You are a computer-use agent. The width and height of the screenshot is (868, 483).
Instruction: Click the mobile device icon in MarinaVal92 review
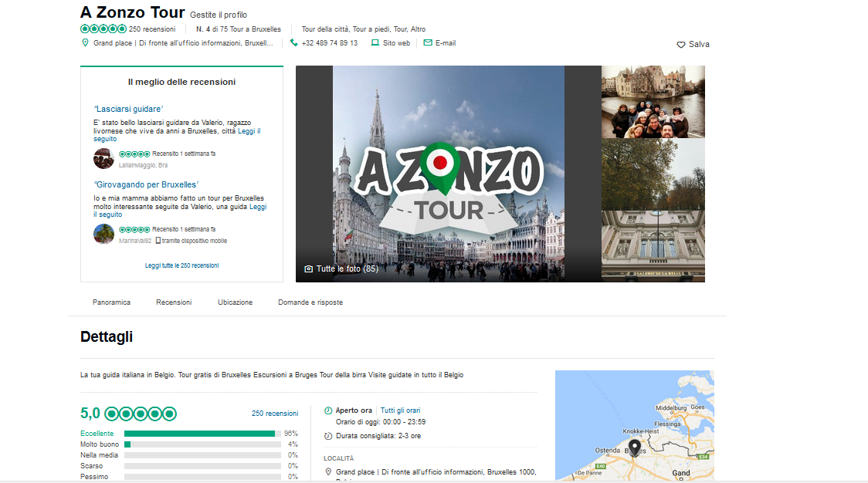[x=158, y=241]
